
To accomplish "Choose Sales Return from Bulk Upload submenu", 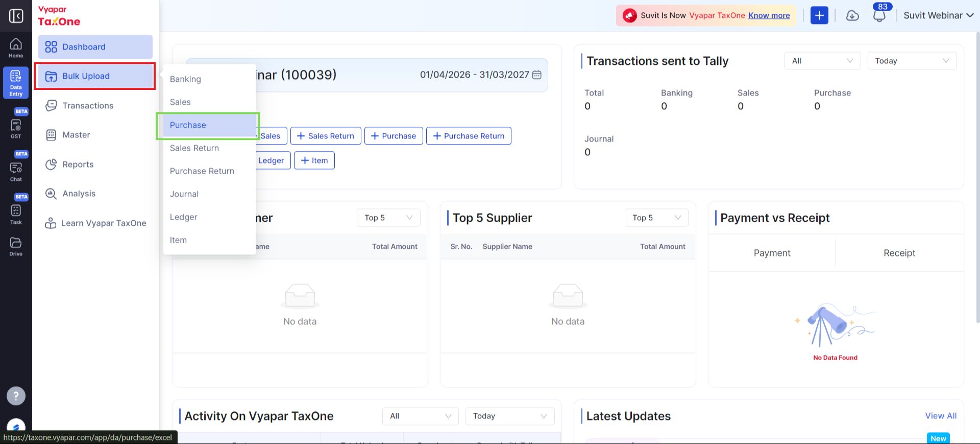I will coord(209,148).
